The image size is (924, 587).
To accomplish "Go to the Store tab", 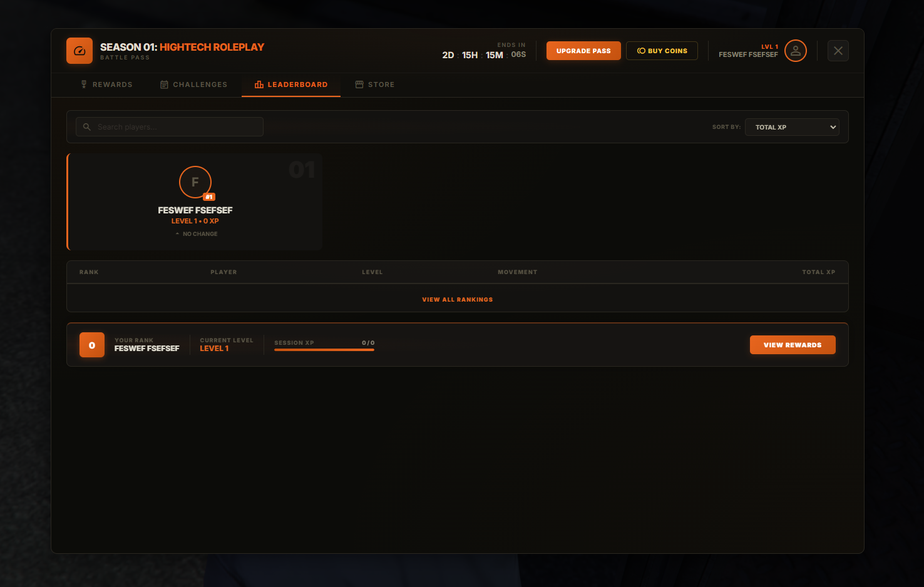I will [x=375, y=84].
